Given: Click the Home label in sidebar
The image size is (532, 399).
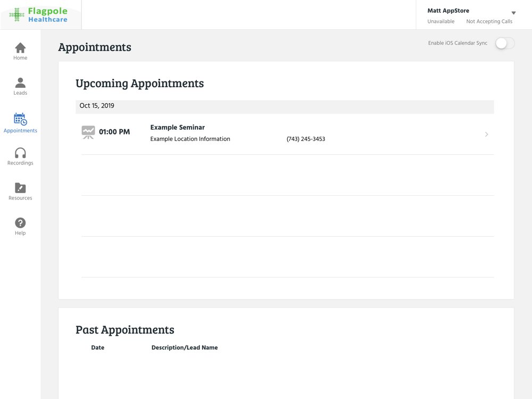Looking at the screenshot, I should 20,57.
